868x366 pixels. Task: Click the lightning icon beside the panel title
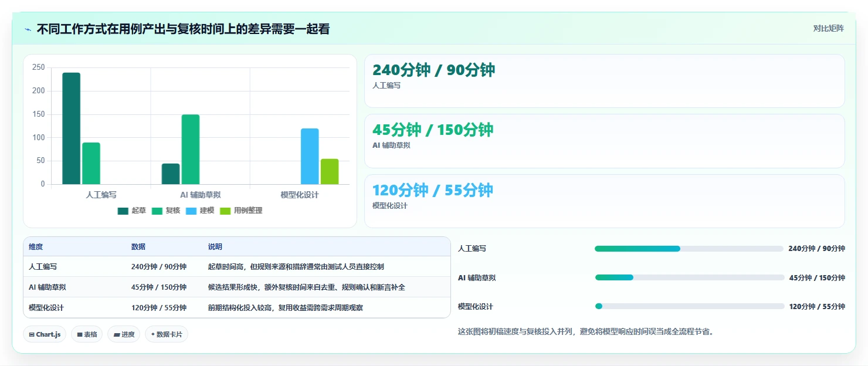tap(28, 29)
